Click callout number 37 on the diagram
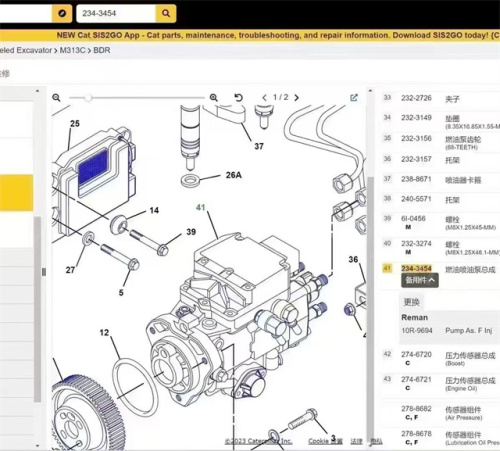The height and width of the screenshot is (451, 500). (259, 146)
